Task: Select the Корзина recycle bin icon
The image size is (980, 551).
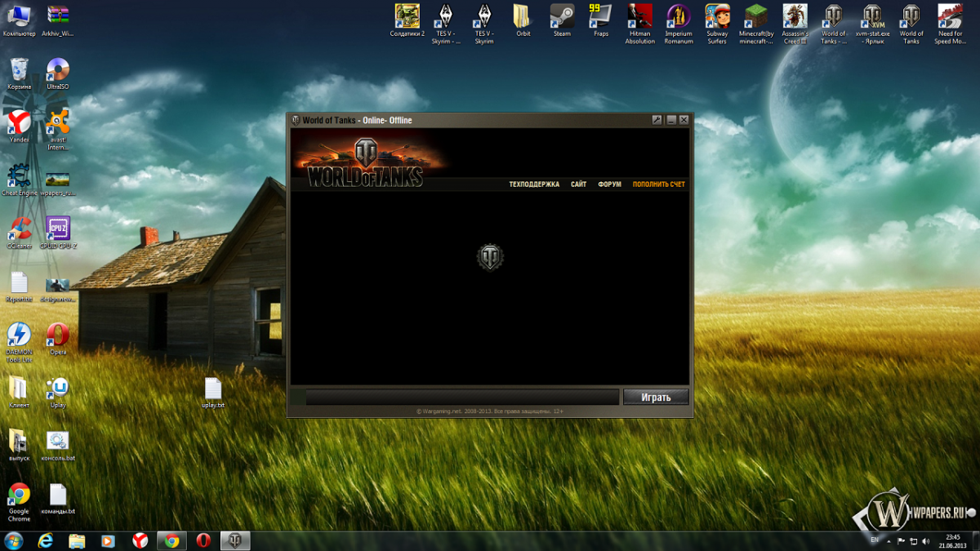Action: pyautogui.click(x=19, y=73)
